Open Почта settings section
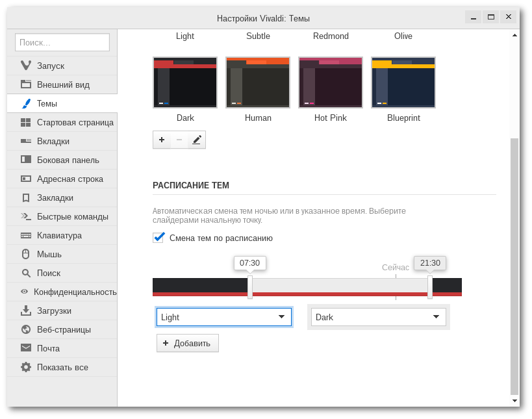The height and width of the screenshot is (419, 532). 62,348
